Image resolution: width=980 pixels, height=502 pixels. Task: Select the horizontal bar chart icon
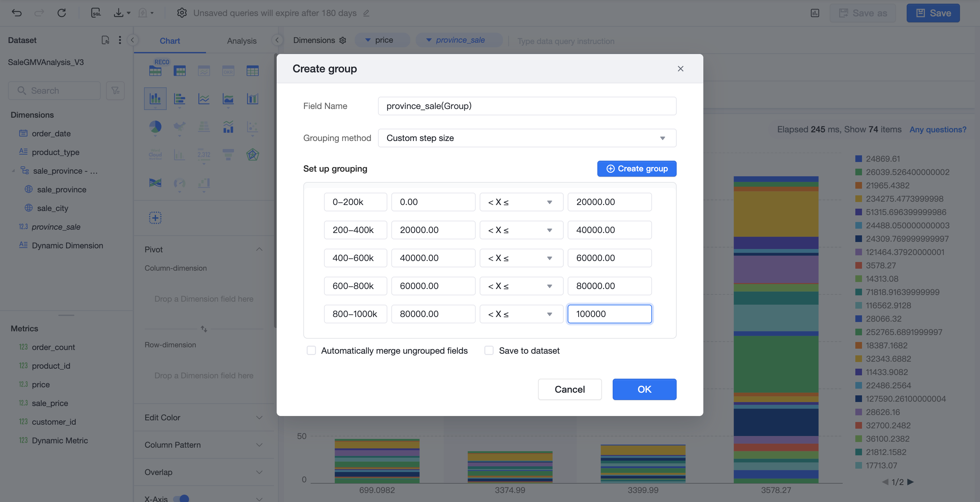(180, 99)
